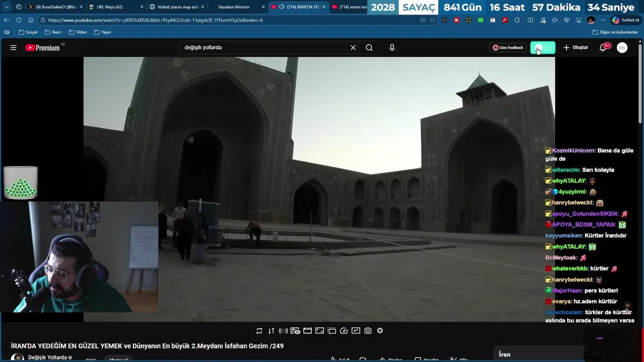
Task: Open YouTube notifications bell
Action: pos(603,48)
